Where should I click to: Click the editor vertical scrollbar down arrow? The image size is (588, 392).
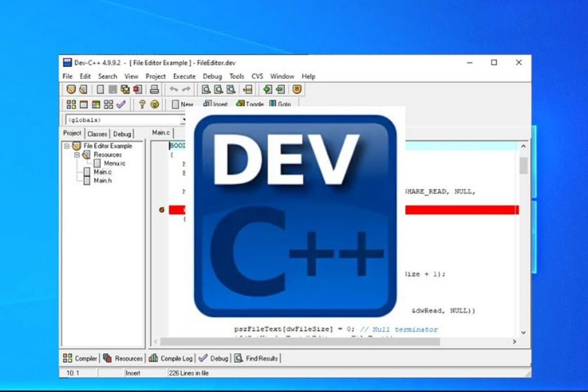tap(523, 332)
